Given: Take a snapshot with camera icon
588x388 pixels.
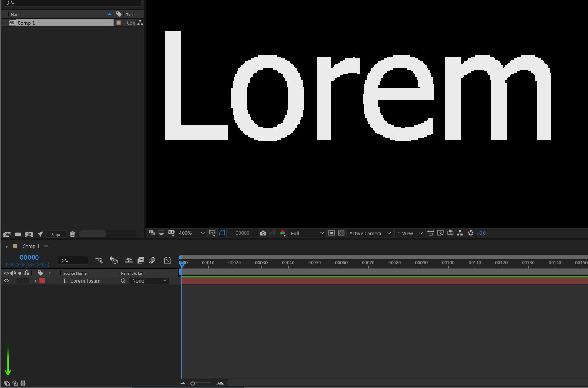Looking at the screenshot, I should (263, 233).
